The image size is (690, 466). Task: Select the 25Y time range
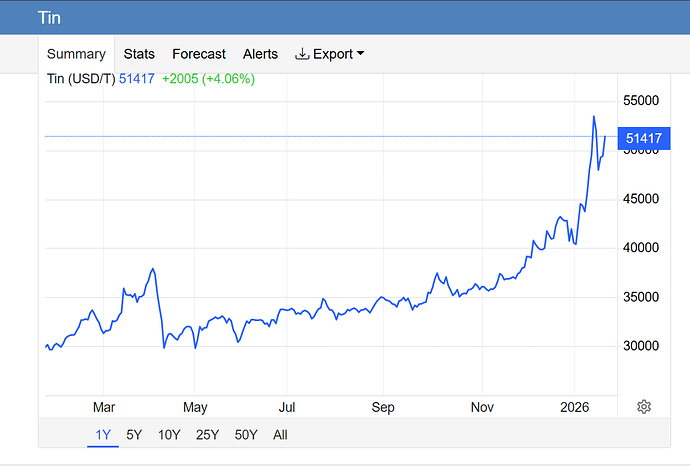point(207,435)
